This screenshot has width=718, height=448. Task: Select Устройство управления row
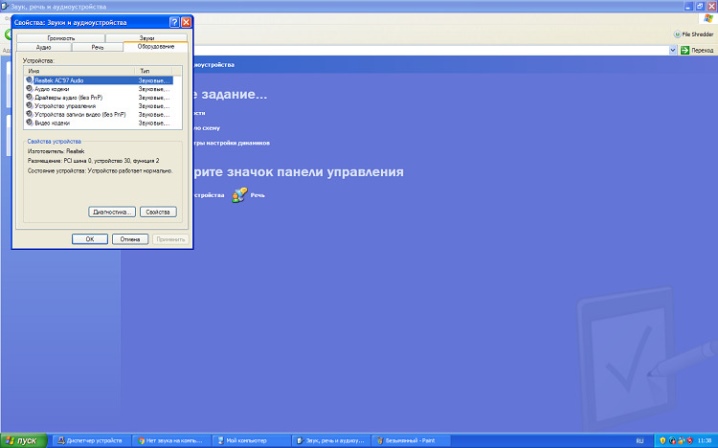pyautogui.click(x=99, y=106)
